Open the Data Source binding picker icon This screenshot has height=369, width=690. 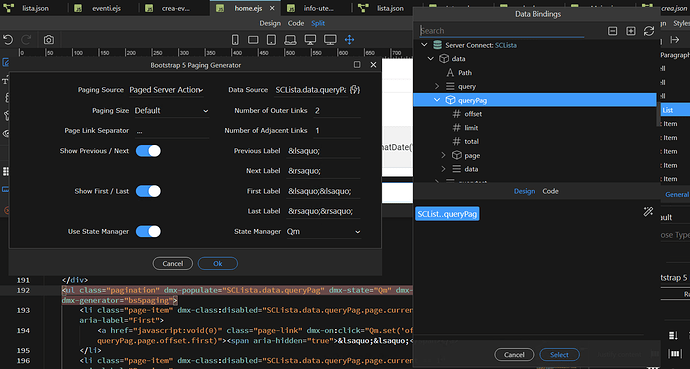pos(355,90)
